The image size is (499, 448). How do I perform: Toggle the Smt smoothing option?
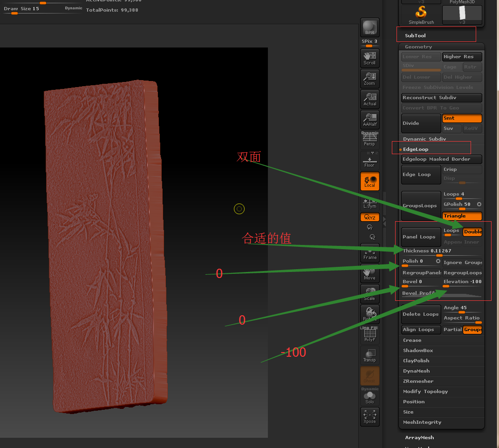[x=462, y=118]
